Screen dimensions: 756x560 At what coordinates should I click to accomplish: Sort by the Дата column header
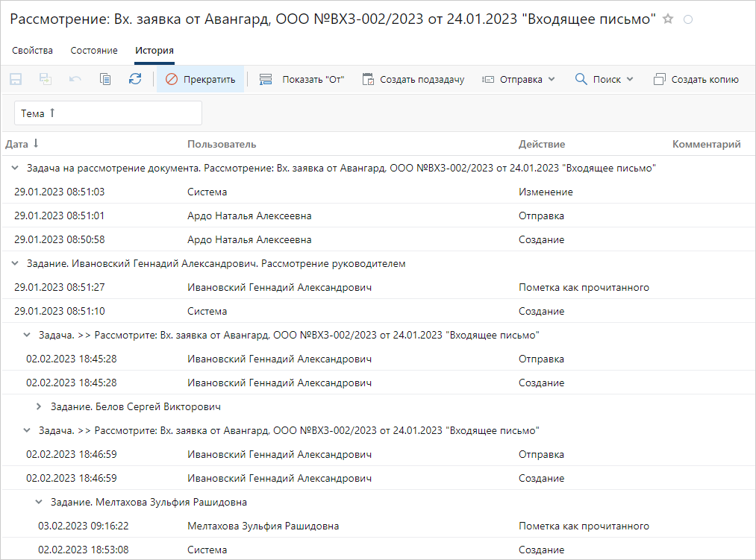[x=22, y=144]
